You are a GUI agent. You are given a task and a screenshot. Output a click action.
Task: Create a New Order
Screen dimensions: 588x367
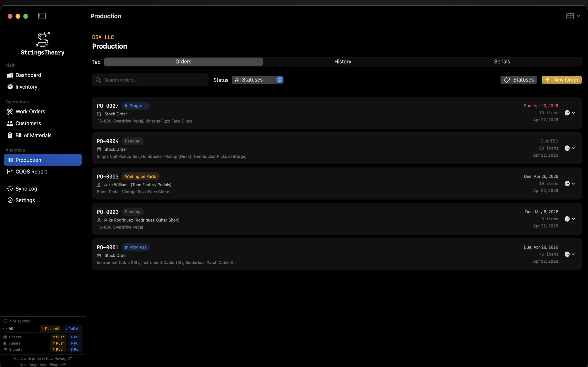point(561,80)
